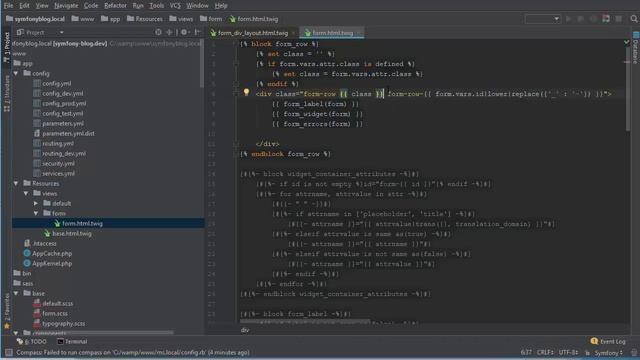
Task: Click the toolbar icon left of Stop
Action: point(606,19)
